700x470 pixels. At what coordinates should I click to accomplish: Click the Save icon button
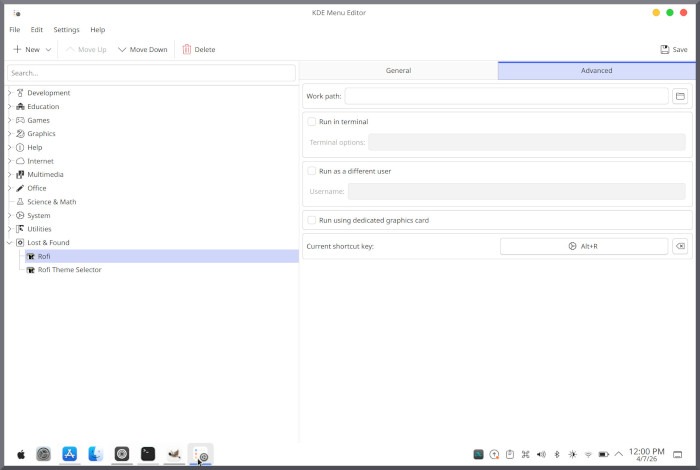click(x=665, y=49)
